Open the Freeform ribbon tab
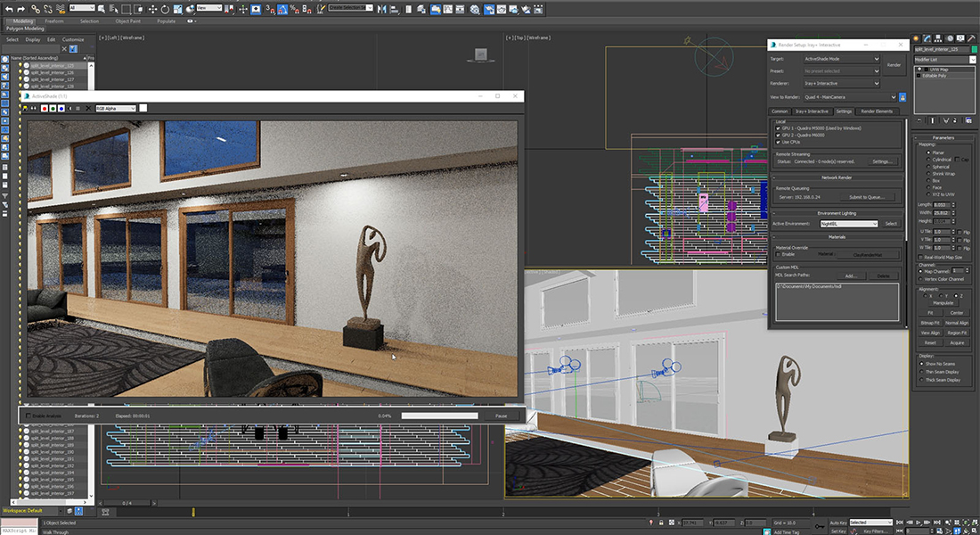 [x=55, y=21]
